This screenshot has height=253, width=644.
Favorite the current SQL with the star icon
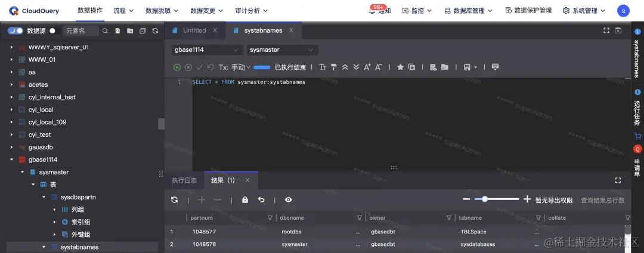point(401,67)
